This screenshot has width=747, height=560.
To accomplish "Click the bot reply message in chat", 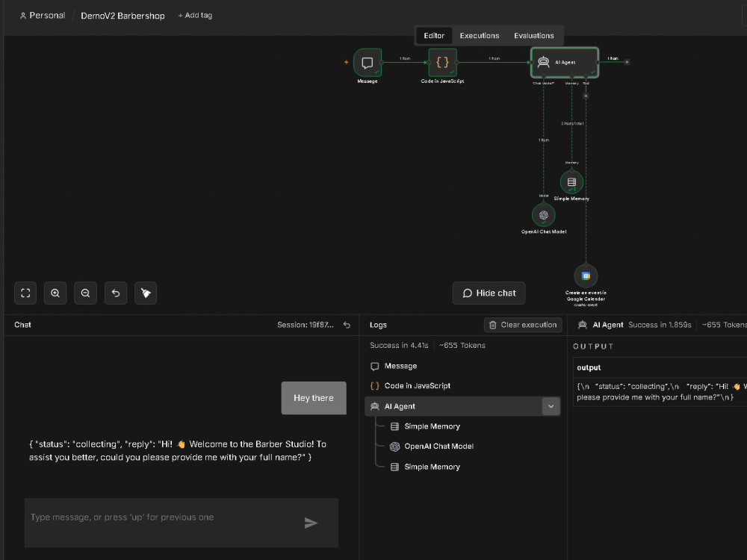I will point(177,450).
